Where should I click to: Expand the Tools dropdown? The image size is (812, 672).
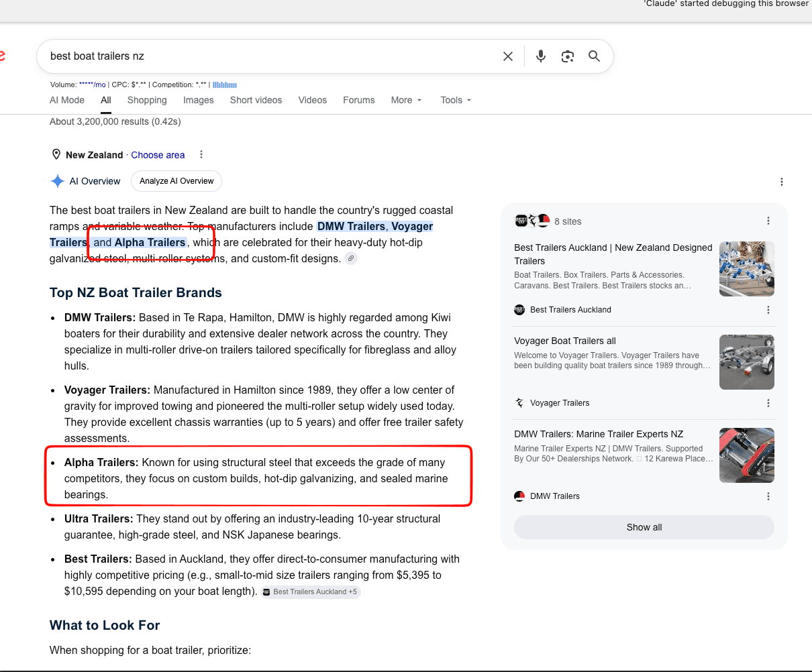click(x=456, y=100)
